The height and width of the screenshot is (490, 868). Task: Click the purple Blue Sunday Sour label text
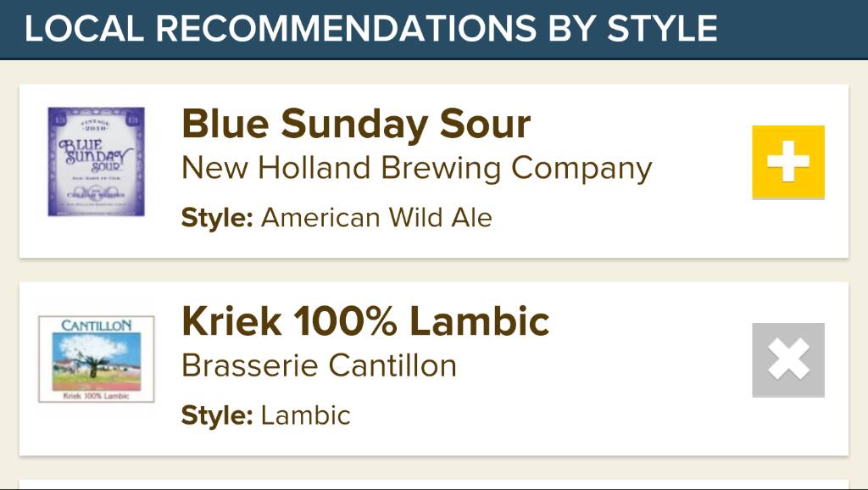click(x=95, y=155)
